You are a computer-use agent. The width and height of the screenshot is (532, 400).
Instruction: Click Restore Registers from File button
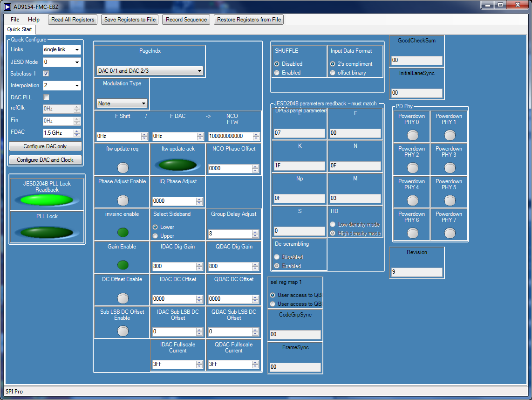click(249, 20)
